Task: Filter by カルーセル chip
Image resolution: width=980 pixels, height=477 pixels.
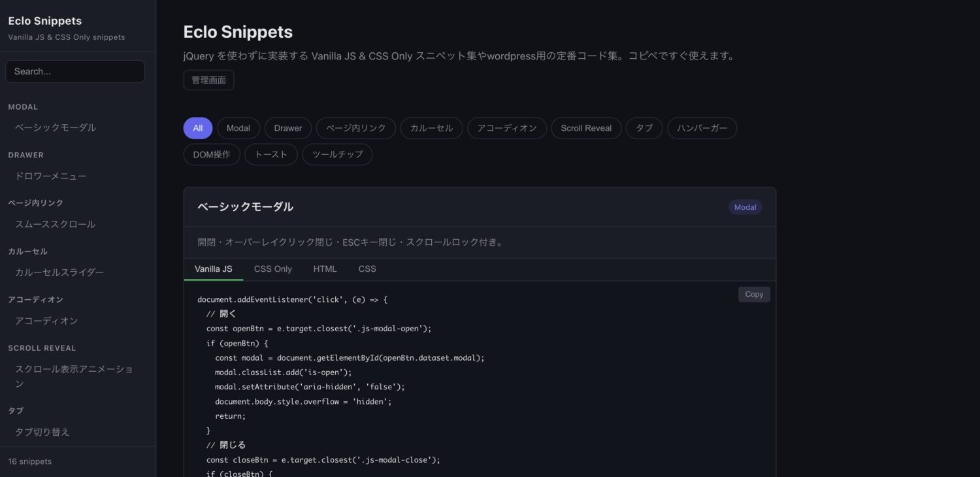Action: click(x=431, y=128)
